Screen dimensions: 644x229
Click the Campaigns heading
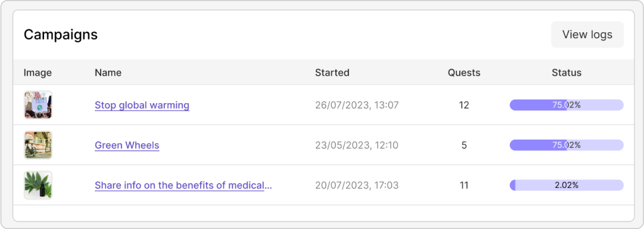point(61,35)
